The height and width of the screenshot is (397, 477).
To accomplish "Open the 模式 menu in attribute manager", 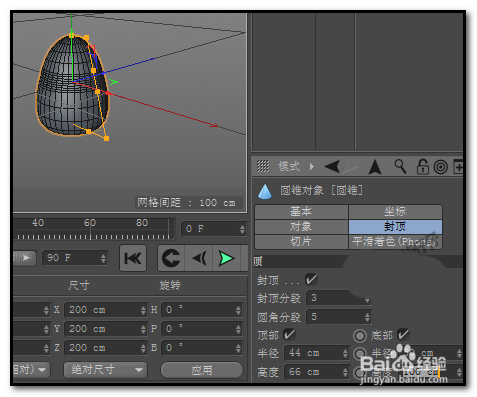I will point(289,166).
